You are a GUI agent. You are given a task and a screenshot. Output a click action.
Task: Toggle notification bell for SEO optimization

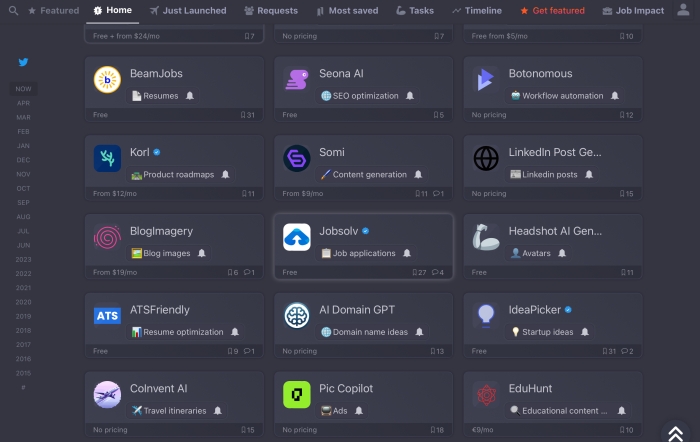(x=410, y=96)
